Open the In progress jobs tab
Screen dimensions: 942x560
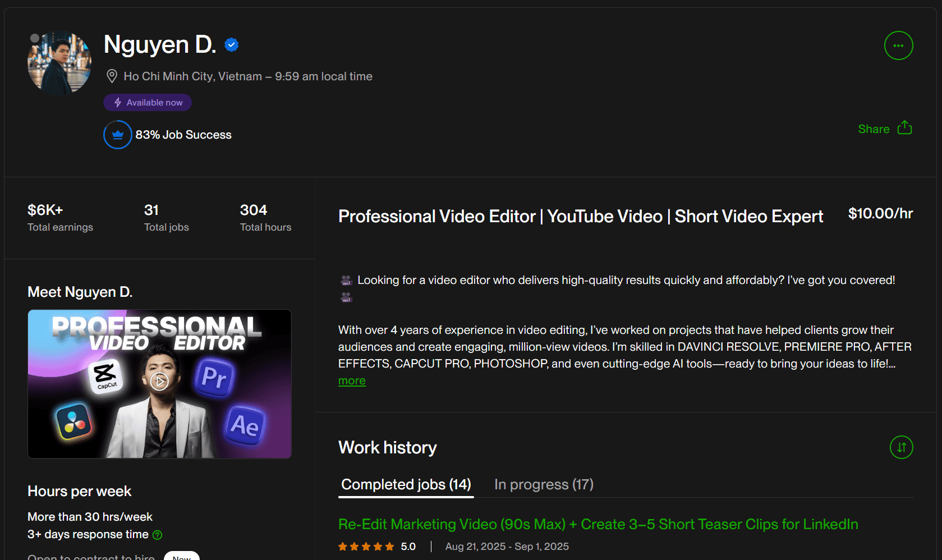(x=543, y=484)
